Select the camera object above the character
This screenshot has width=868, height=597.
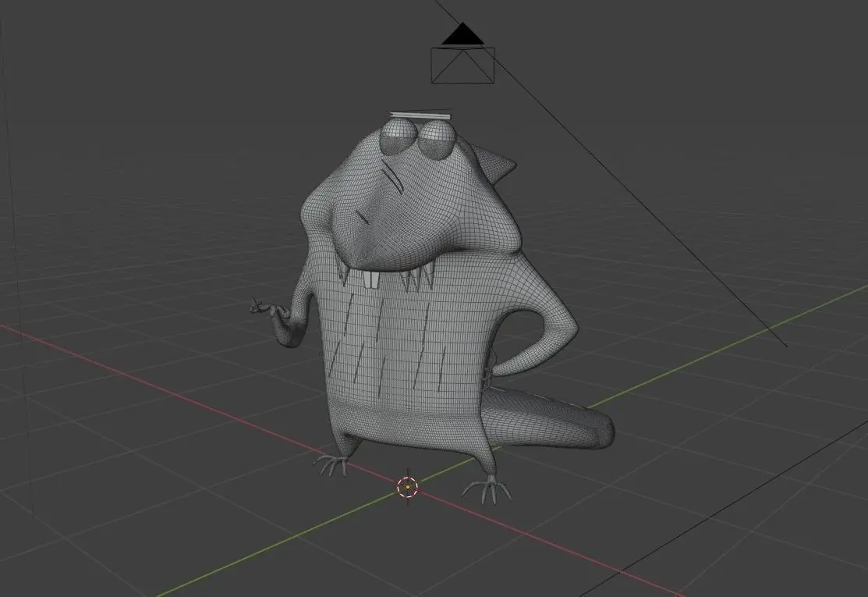coord(462,66)
